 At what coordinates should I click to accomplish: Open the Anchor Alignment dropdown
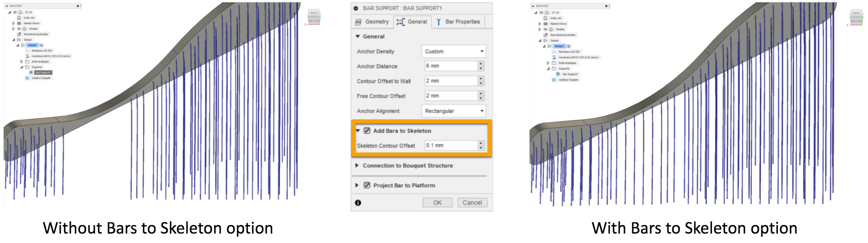[454, 111]
